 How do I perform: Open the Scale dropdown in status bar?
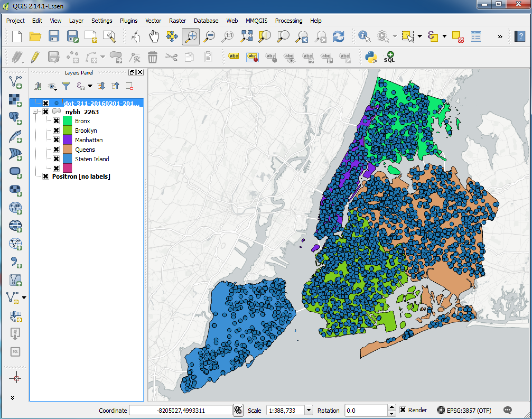pyautogui.click(x=309, y=410)
